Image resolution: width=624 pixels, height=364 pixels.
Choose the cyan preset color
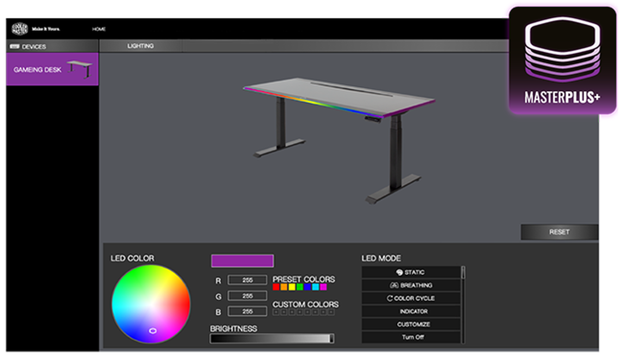pos(315,287)
